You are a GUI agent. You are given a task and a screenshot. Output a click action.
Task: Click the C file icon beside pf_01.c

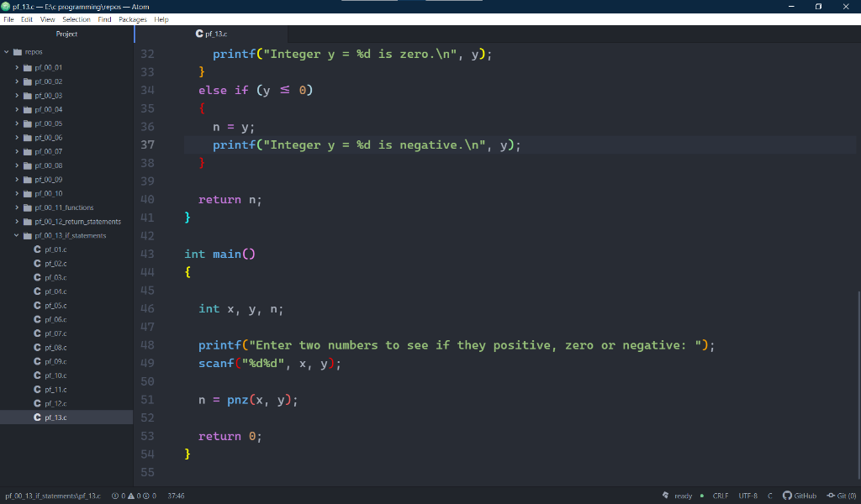point(37,249)
